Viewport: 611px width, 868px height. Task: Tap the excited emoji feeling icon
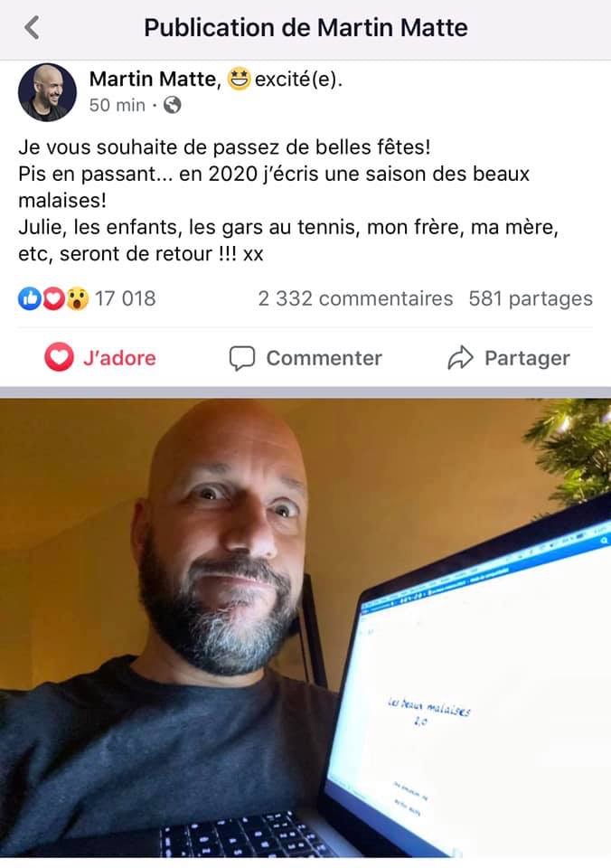pos(240,80)
